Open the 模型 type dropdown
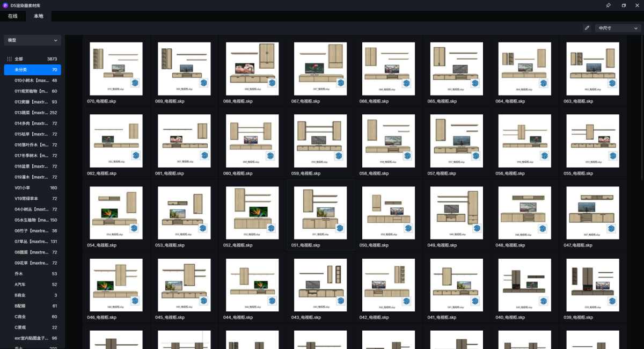644x349 pixels. (32, 40)
